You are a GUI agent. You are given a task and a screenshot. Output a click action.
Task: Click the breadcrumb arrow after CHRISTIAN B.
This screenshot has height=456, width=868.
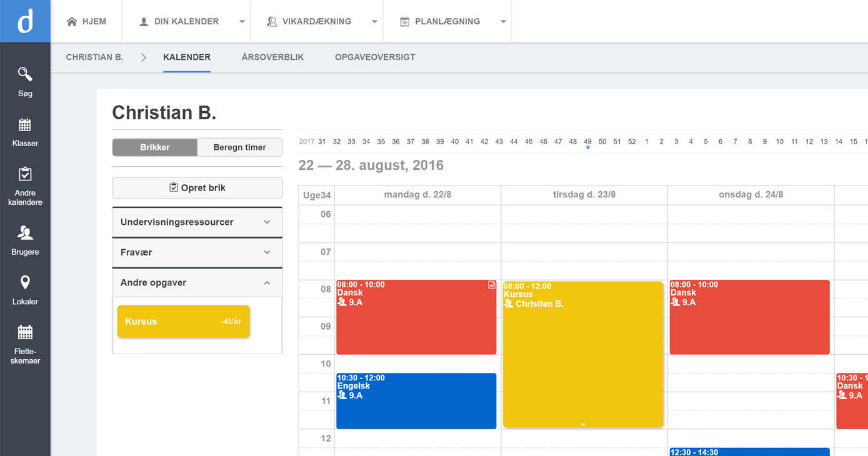pyautogui.click(x=144, y=57)
